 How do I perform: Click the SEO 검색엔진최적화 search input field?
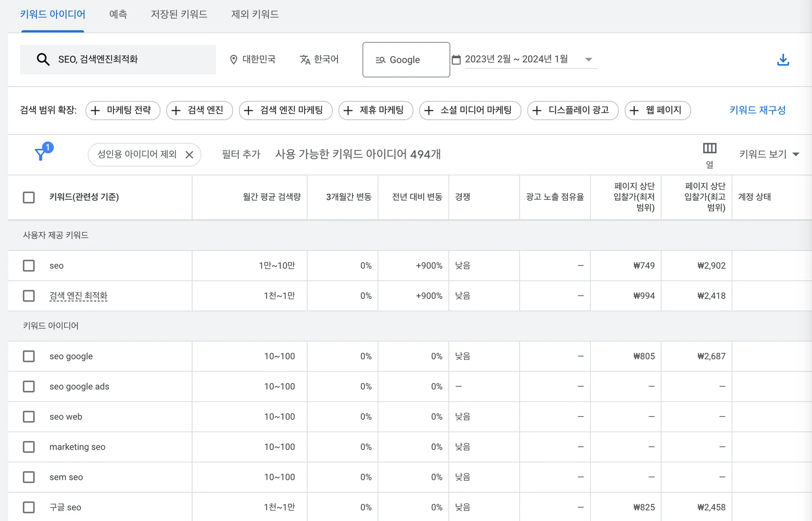pos(127,59)
